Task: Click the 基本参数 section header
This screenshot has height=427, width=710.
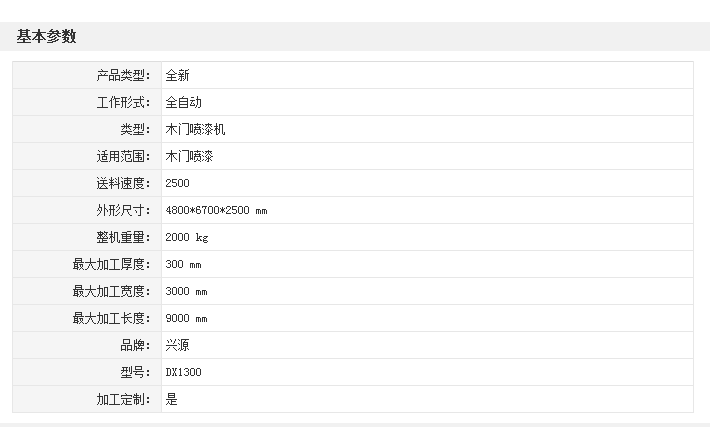Action: coord(46,37)
